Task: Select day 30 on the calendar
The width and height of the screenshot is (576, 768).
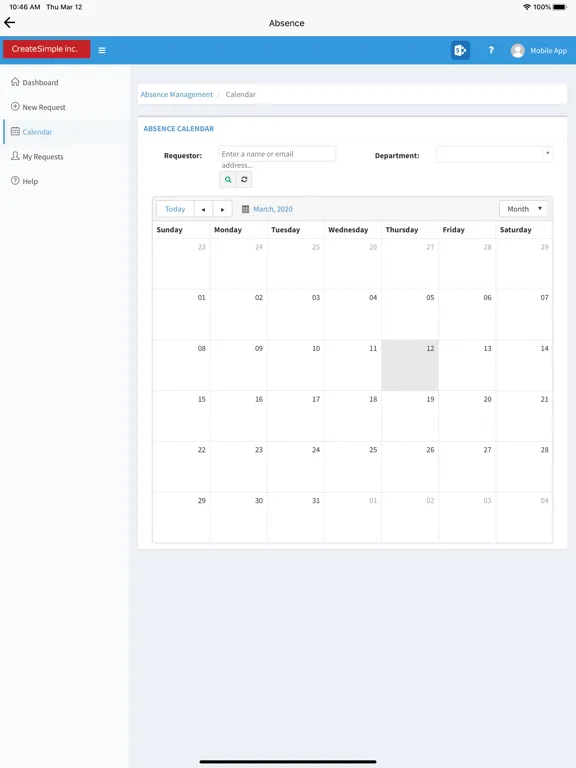Action: (239, 518)
